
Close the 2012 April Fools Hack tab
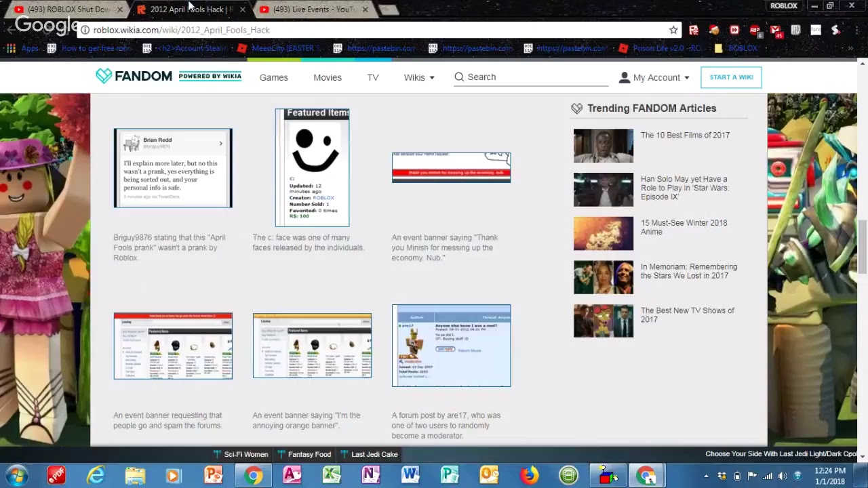[242, 9]
